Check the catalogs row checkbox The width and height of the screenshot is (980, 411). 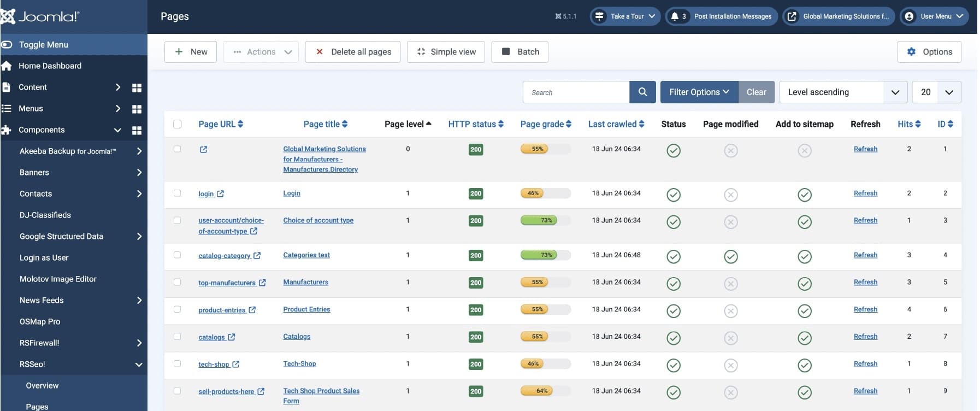(x=177, y=337)
